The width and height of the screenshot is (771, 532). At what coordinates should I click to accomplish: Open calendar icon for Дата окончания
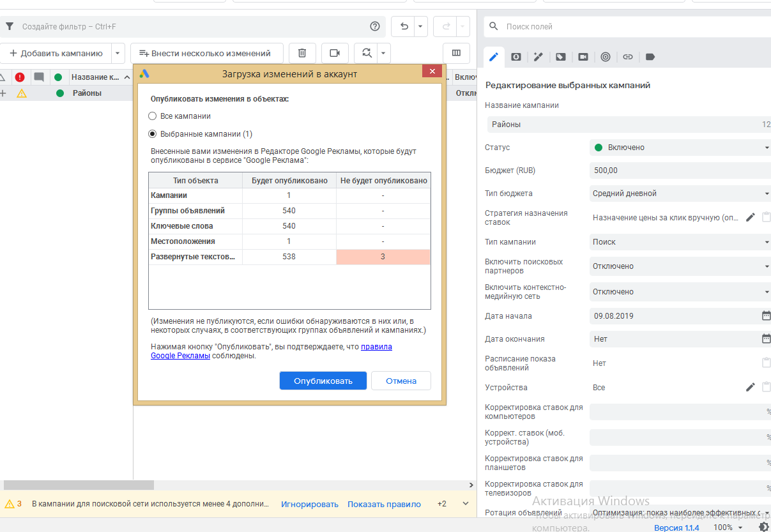[766, 338]
